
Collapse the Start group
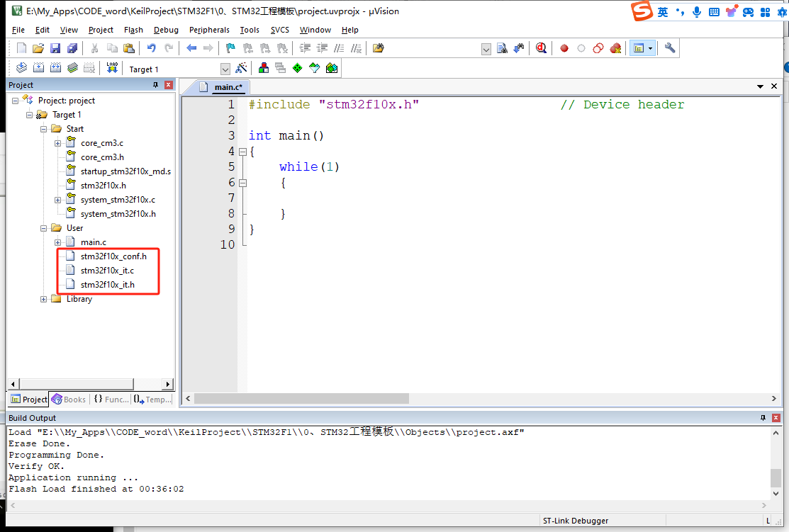click(43, 129)
